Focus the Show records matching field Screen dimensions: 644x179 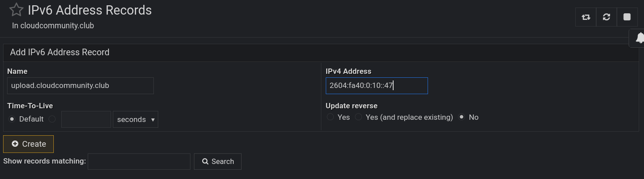click(x=139, y=161)
